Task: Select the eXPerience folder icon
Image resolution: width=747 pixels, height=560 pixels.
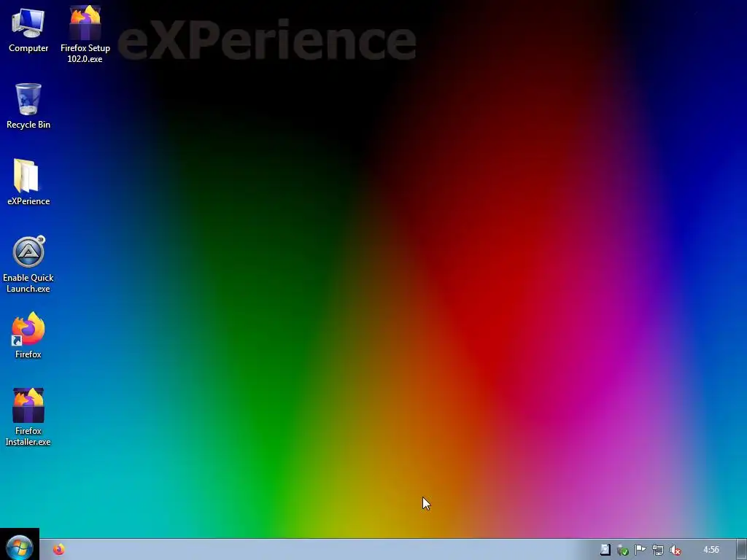Action: (x=26, y=176)
